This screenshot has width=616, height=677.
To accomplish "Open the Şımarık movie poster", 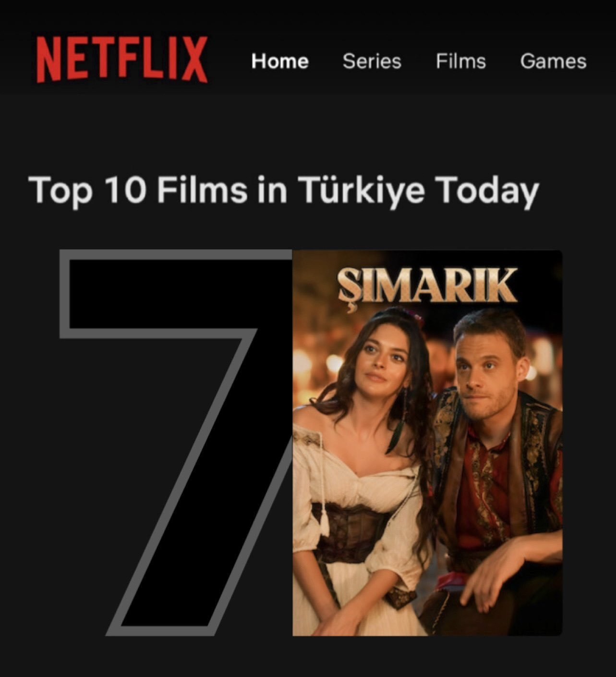I will pos(427,443).
